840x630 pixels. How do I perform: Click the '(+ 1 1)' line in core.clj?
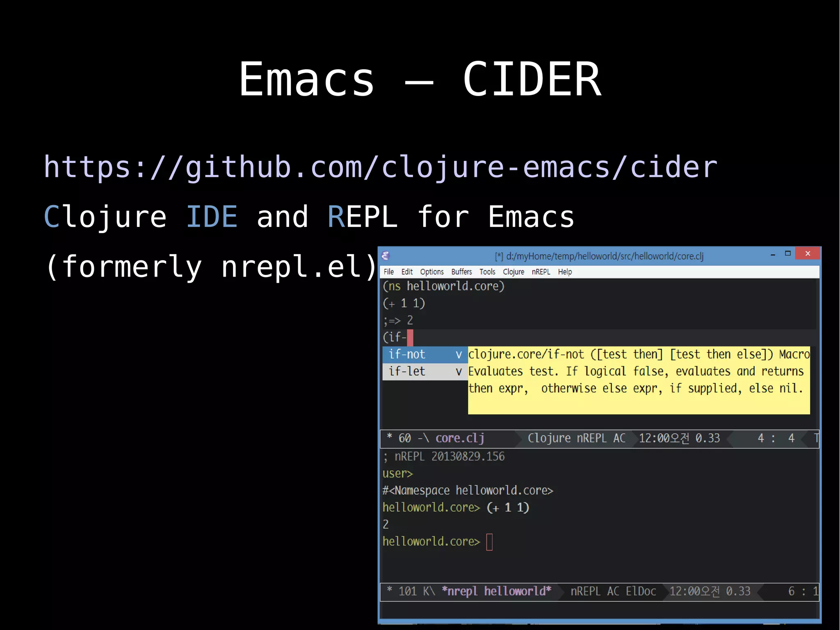tap(404, 303)
